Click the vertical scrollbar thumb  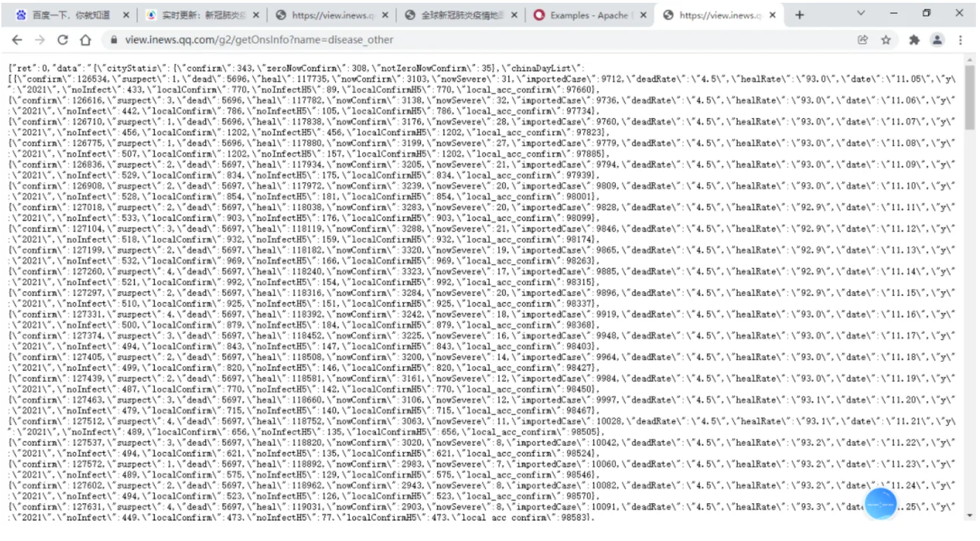[969, 98]
